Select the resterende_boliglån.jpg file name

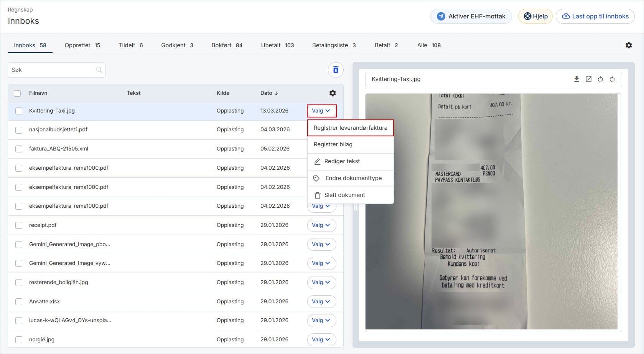59,282
